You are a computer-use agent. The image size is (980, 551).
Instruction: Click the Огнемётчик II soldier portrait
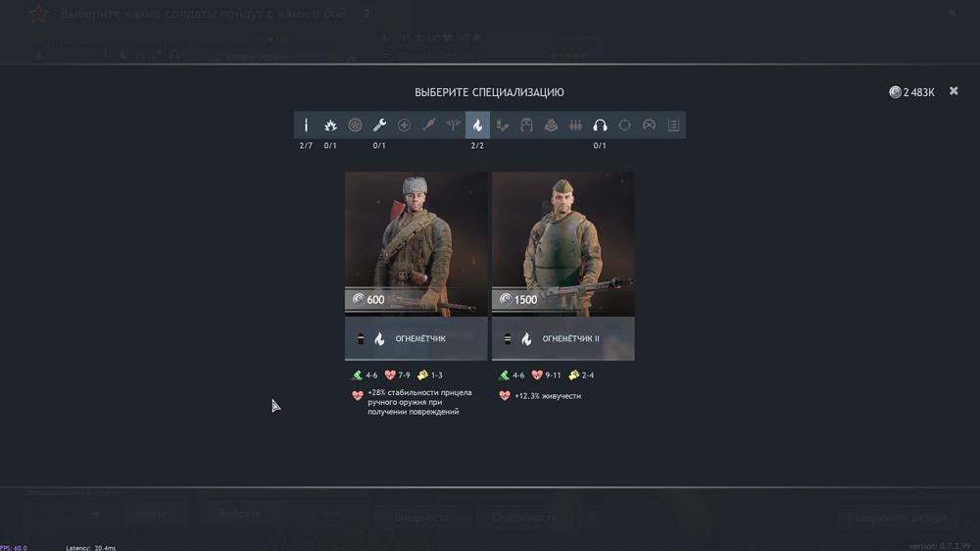pos(563,240)
